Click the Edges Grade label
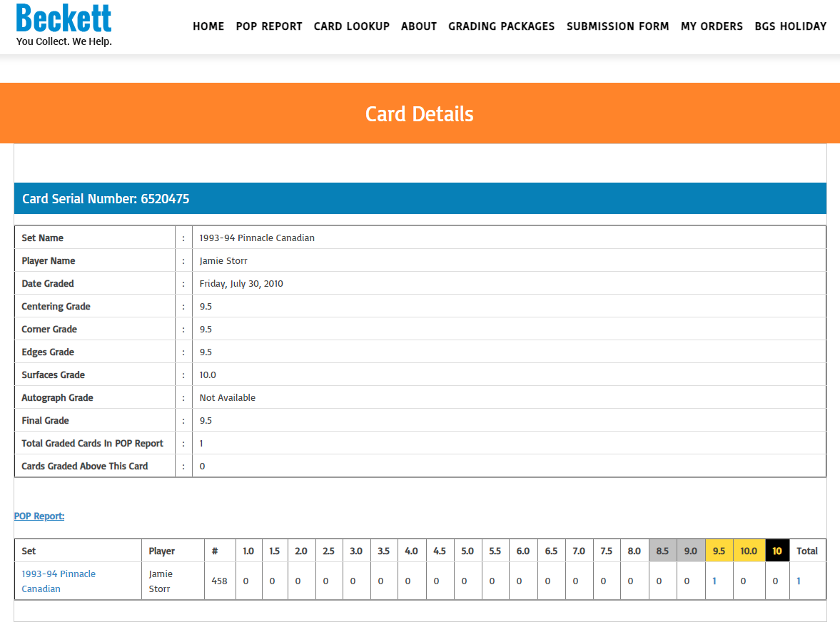This screenshot has width=840, height=642. (48, 352)
